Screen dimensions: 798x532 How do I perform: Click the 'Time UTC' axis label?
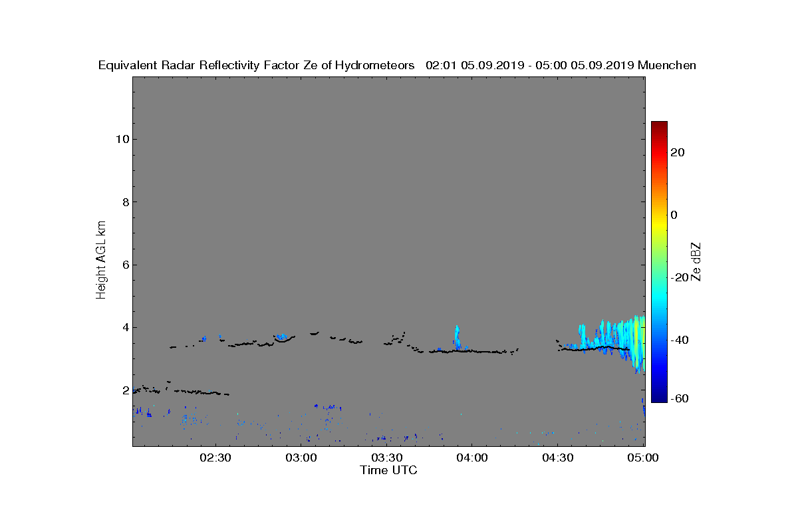[389, 470]
